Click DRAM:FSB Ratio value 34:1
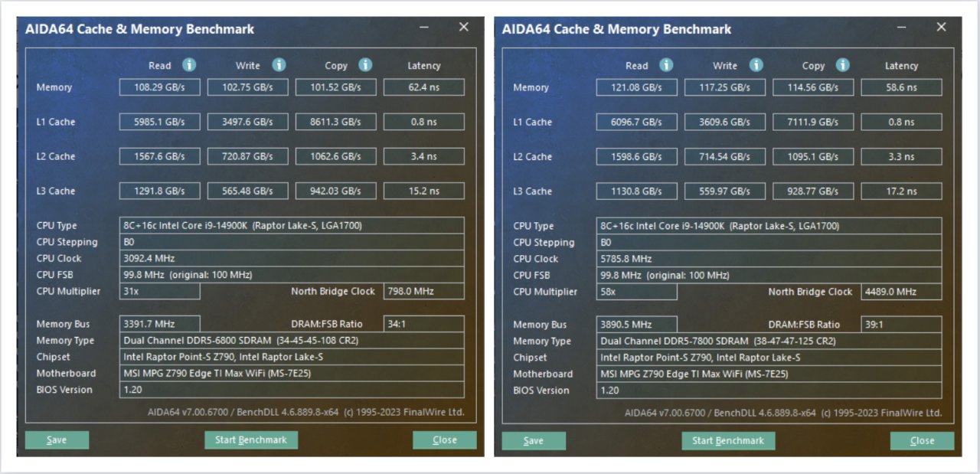This screenshot has height=474, width=980. pos(423,324)
